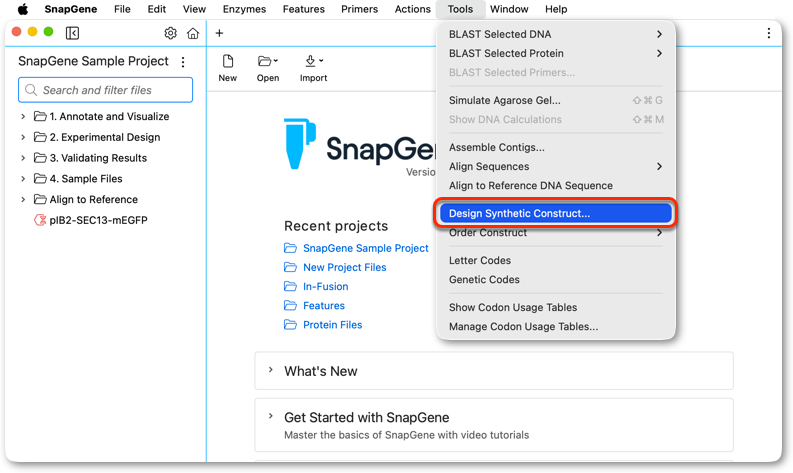Open the Actions menu

click(x=413, y=9)
